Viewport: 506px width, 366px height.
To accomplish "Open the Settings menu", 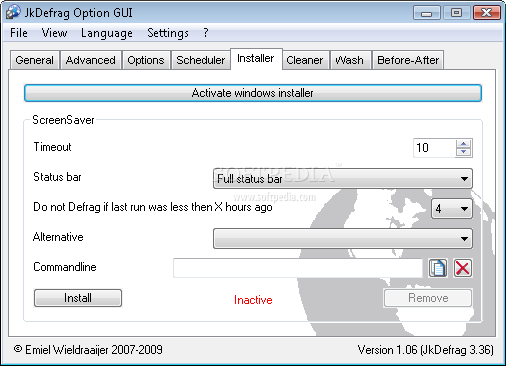I will [x=168, y=33].
